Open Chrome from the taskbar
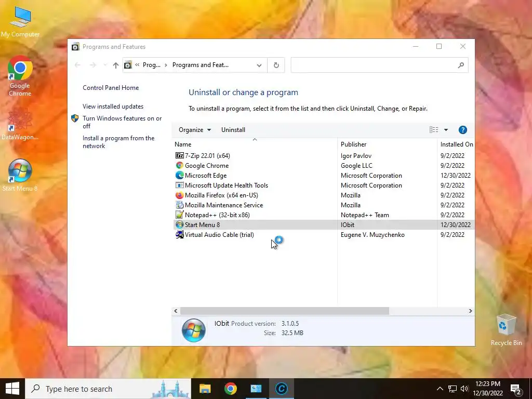Viewport: 532px width, 399px height. (x=230, y=389)
